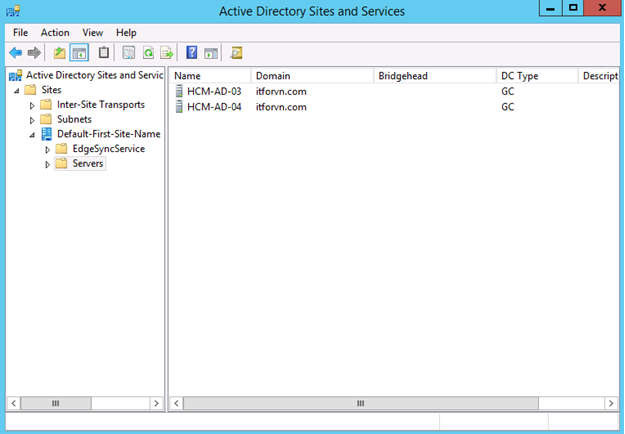Screen dimensions: 625x434
Task: Expand the EdgeSyncService folder
Action: coord(48,149)
